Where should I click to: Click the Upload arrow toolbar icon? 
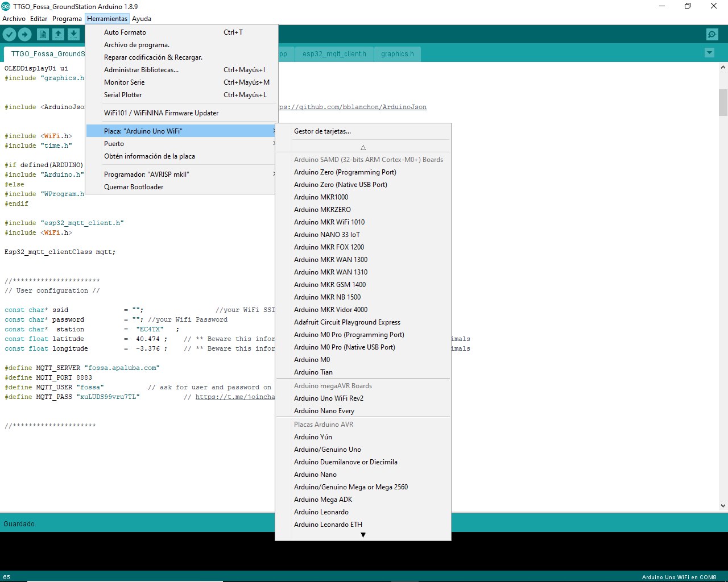tap(24, 35)
